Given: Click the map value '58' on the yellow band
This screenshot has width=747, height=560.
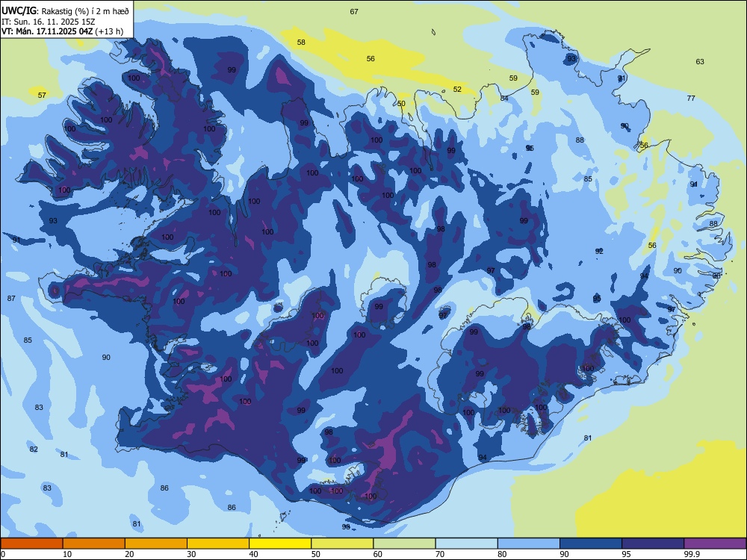Looking at the screenshot, I should click(301, 42).
